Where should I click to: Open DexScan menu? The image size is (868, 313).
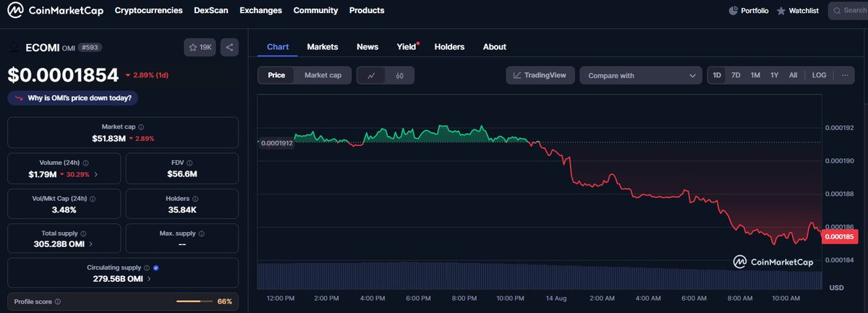click(x=211, y=11)
